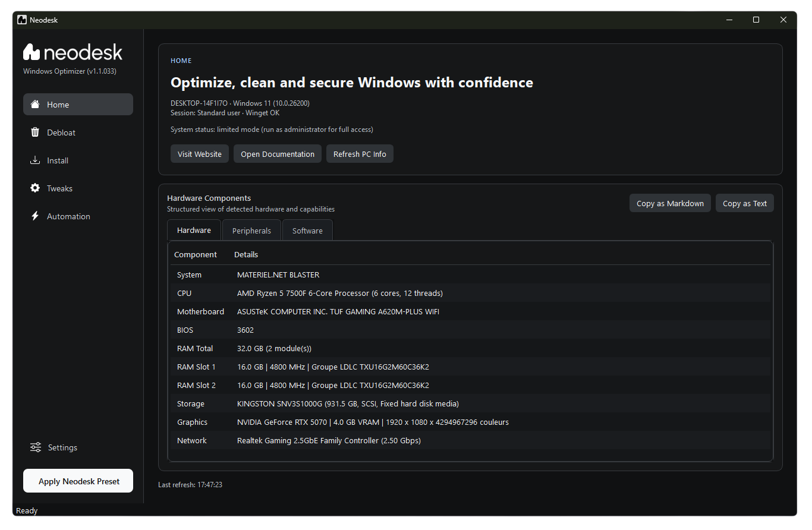Click the Ready status bar text
The width and height of the screenshot is (812, 530).
pyautogui.click(x=27, y=511)
